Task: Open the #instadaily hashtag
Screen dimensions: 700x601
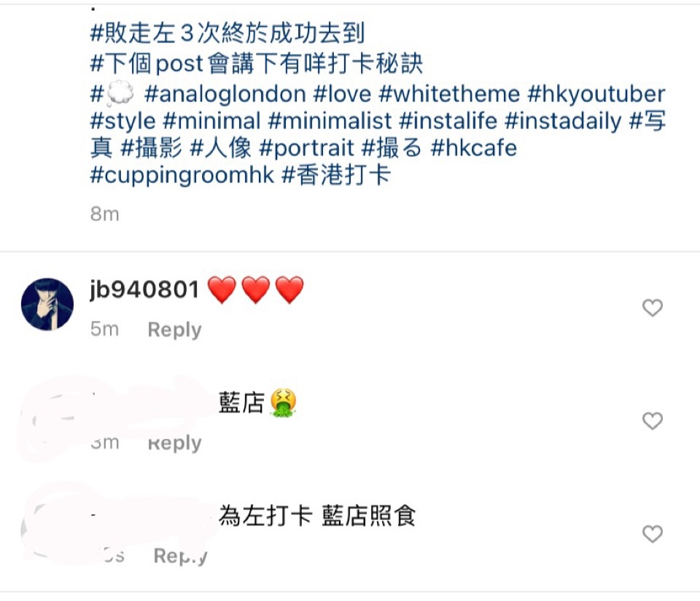Action: tap(564, 121)
